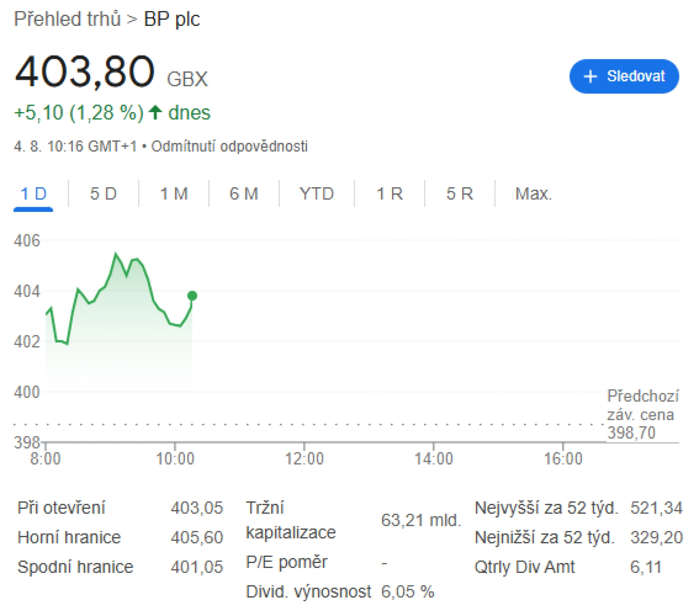
Task: Click the plus icon in Sledovat button
Action: coord(590,76)
